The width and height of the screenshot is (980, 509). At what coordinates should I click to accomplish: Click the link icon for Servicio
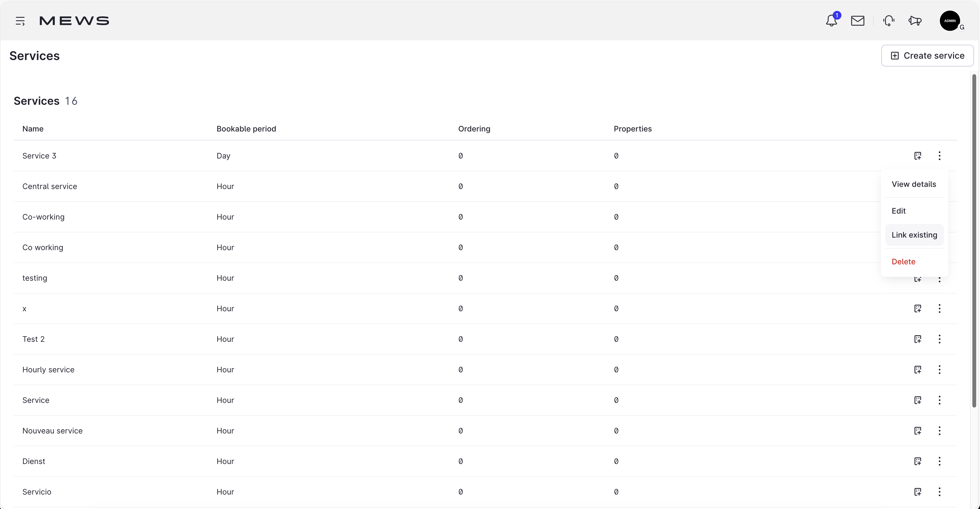(918, 492)
